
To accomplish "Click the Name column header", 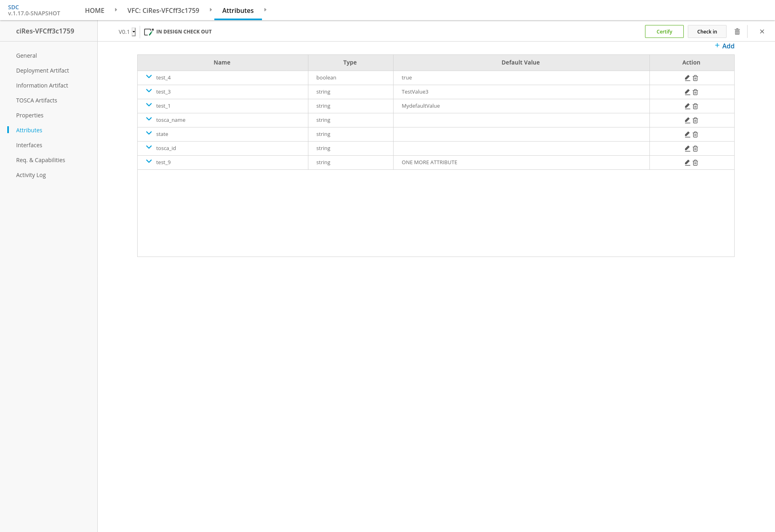I will tap(222, 63).
